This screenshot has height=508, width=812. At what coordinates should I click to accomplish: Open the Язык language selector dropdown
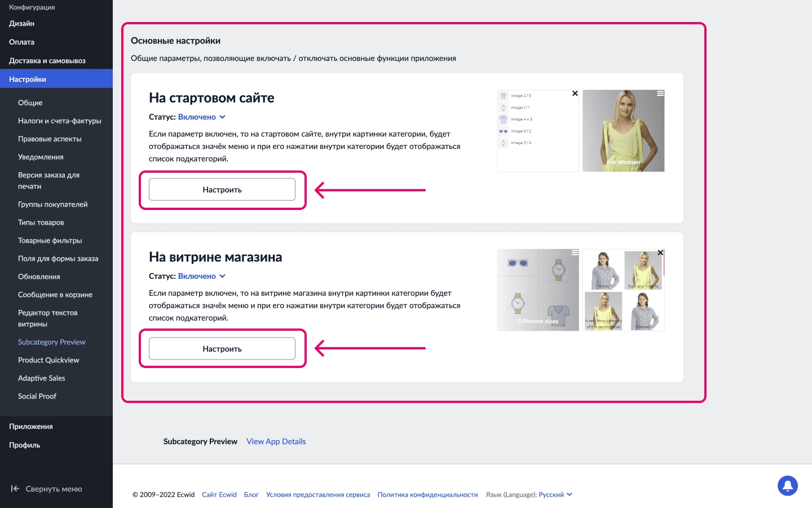point(555,494)
